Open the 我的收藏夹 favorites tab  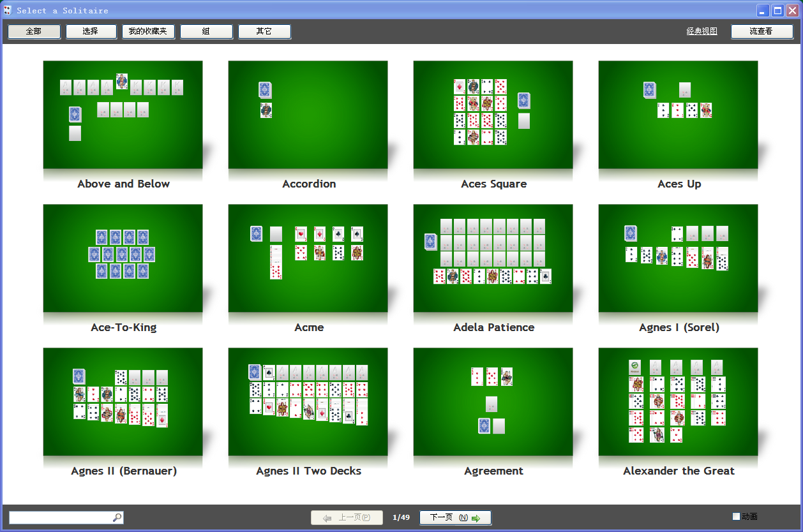pyautogui.click(x=148, y=31)
